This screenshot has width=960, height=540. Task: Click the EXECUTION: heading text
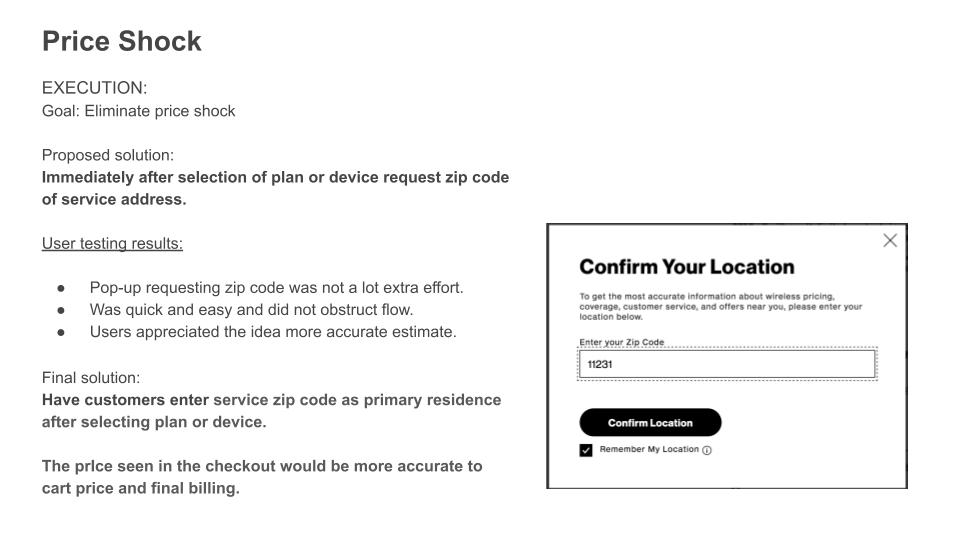[94, 88]
